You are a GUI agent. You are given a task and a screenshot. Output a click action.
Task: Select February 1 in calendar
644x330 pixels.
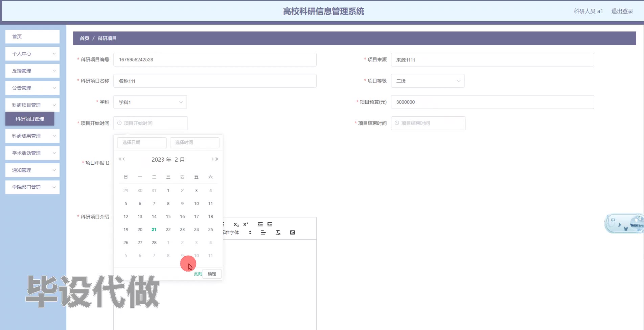pos(168,191)
